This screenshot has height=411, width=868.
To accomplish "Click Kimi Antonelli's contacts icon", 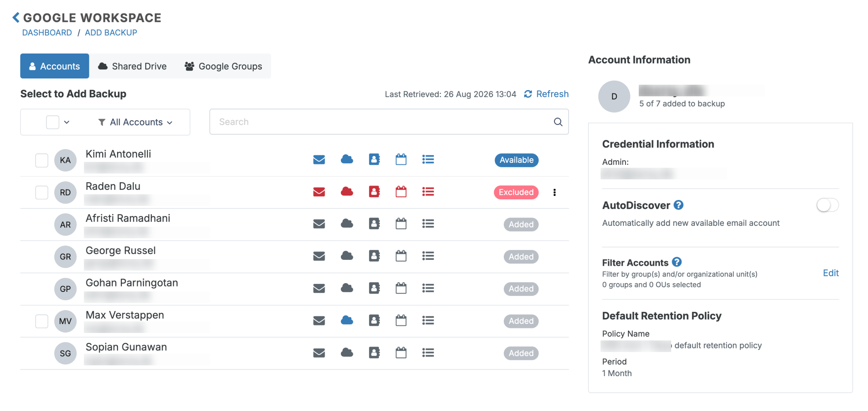I will (374, 159).
